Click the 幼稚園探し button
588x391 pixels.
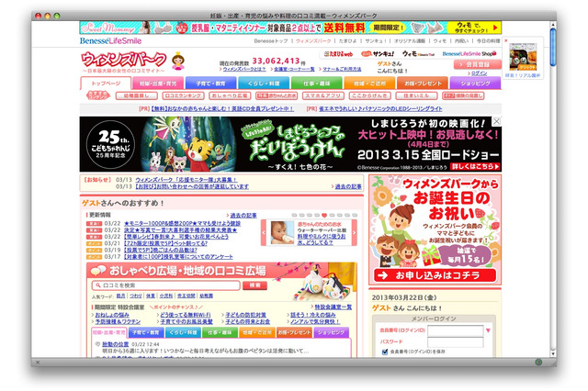(136, 95)
